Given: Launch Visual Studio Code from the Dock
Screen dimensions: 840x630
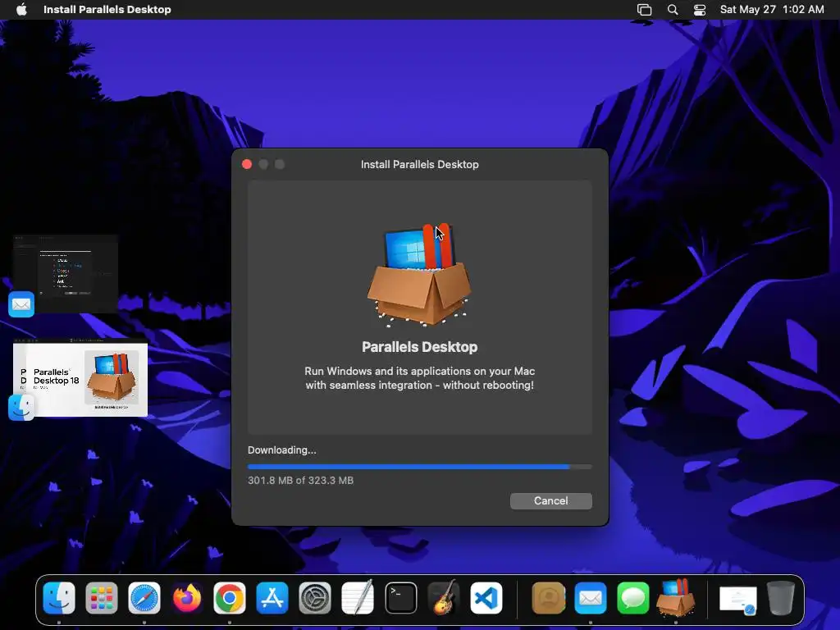Looking at the screenshot, I should click(486, 598).
